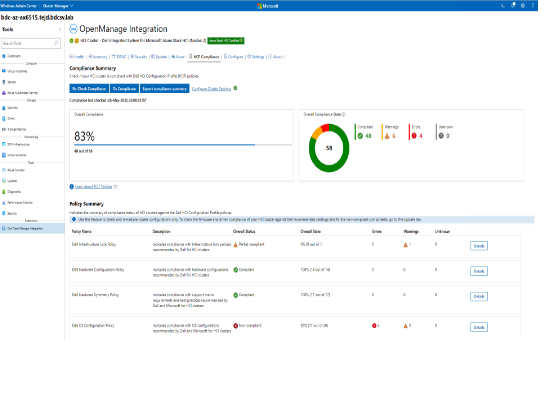Click Fix Compliance button
This screenshot has width=544, height=394.
pos(125,88)
